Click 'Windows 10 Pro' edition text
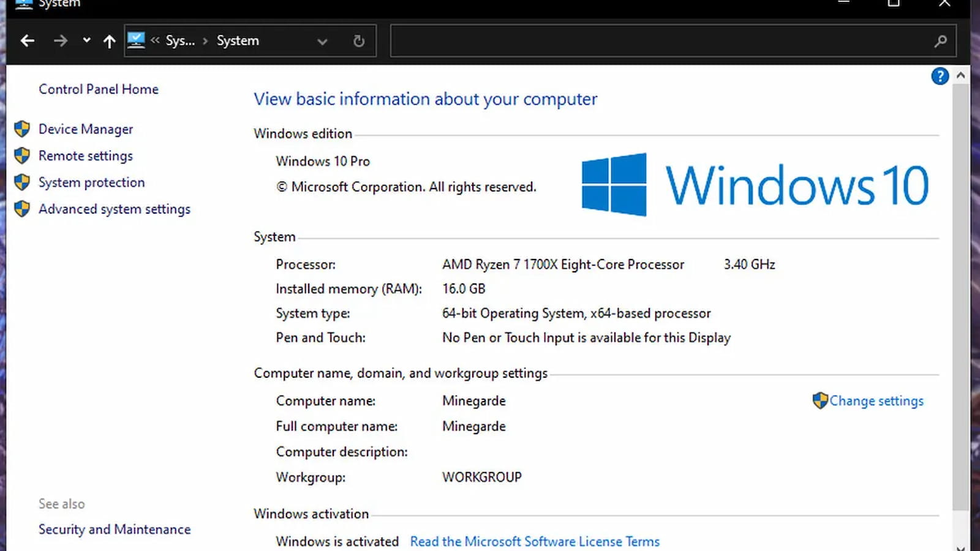 323,162
